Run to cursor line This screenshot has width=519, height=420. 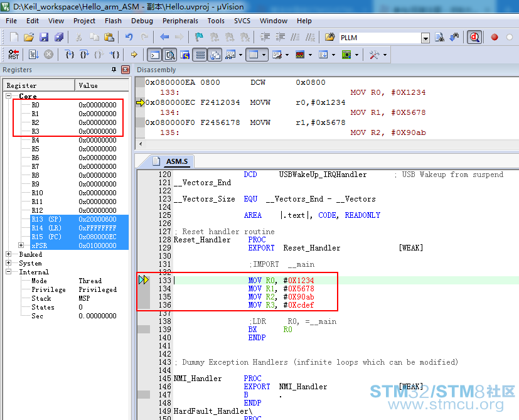115,55
